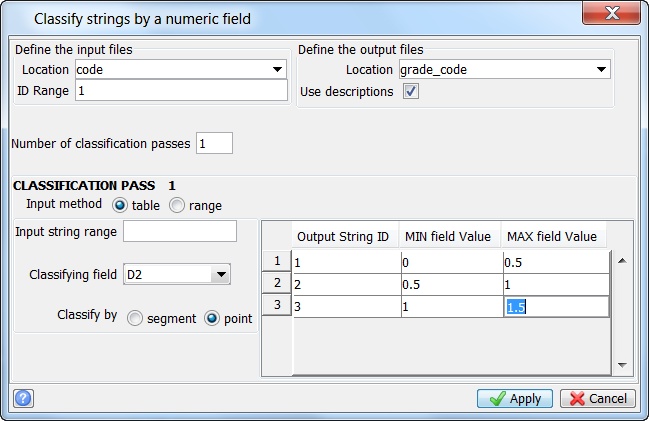
Task: Click the MAX field Value column header
Action: click(552, 236)
